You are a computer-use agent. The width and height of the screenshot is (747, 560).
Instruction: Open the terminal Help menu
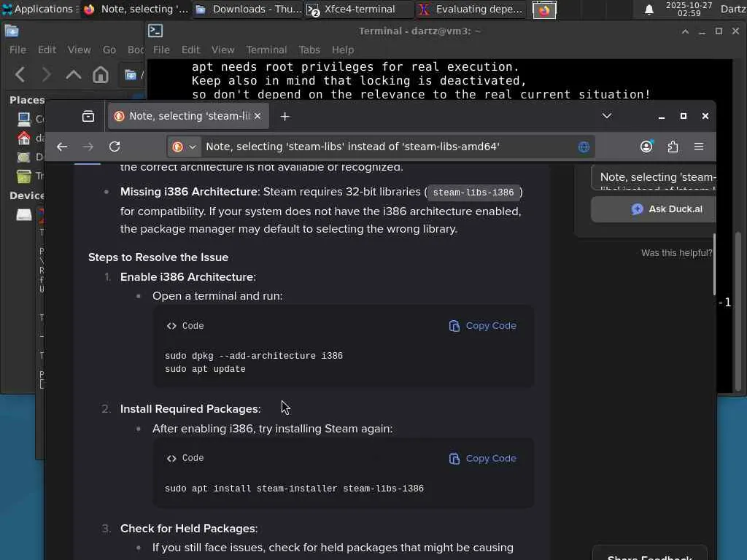click(343, 50)
